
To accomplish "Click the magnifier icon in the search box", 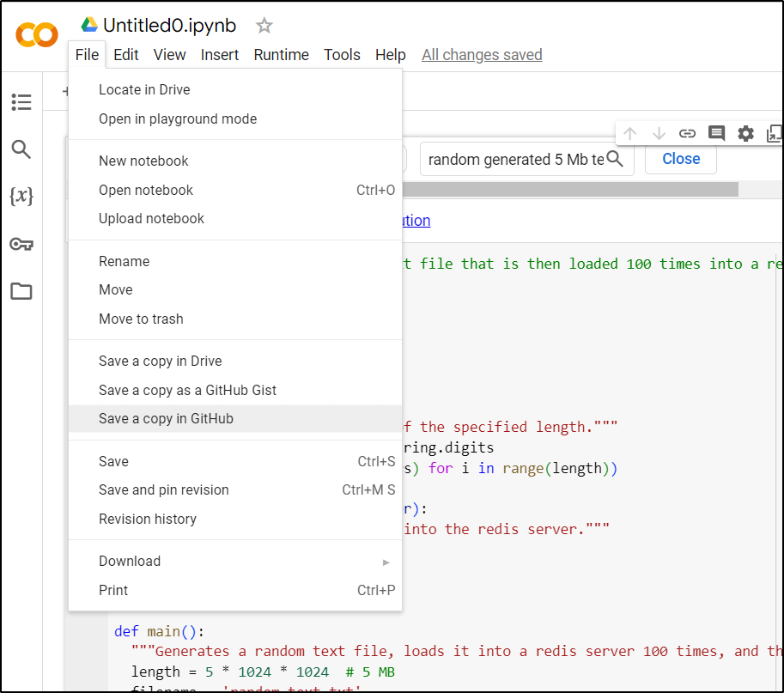I will (615, 159).
